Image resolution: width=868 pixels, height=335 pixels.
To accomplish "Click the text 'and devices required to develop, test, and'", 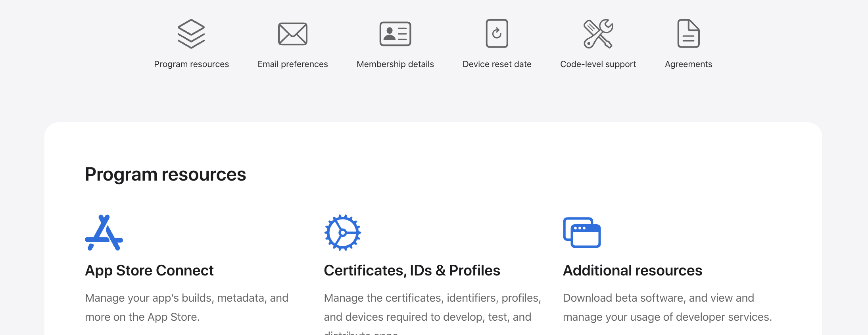I will tap(428, 317).
